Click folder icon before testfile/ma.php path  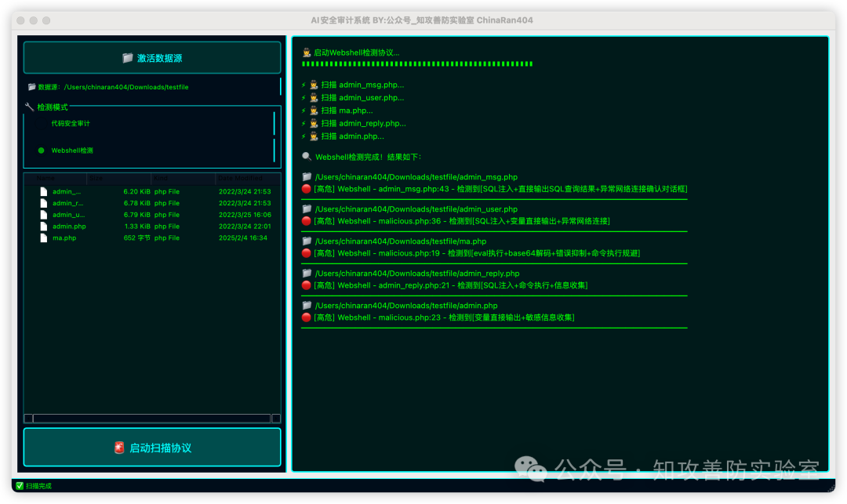point(307,241)
